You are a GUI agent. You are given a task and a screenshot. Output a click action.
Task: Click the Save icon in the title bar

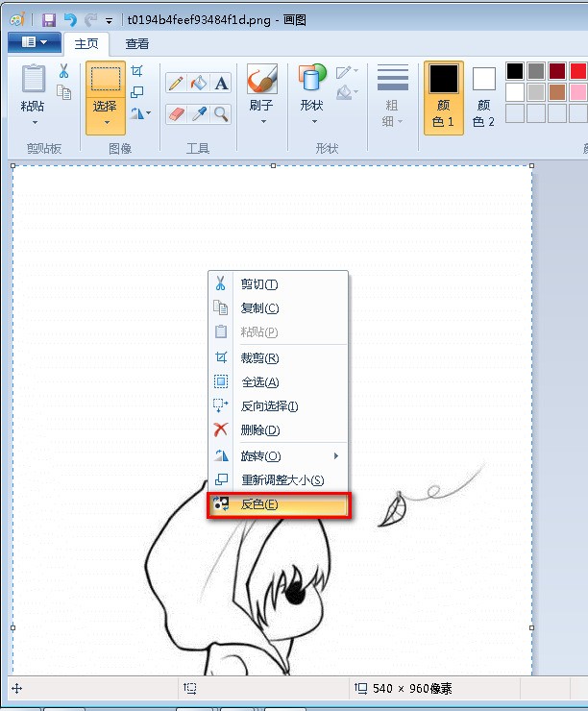(x=48, y=20)
